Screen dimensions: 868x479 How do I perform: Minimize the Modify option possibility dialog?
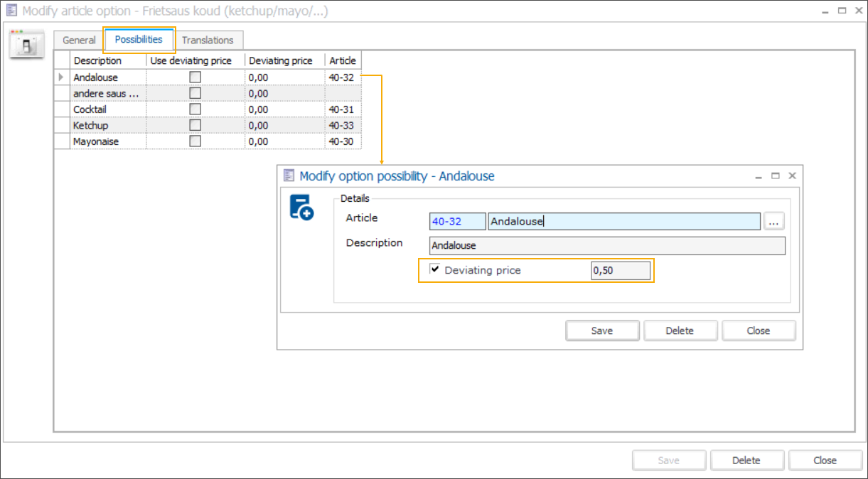(759, 176)
